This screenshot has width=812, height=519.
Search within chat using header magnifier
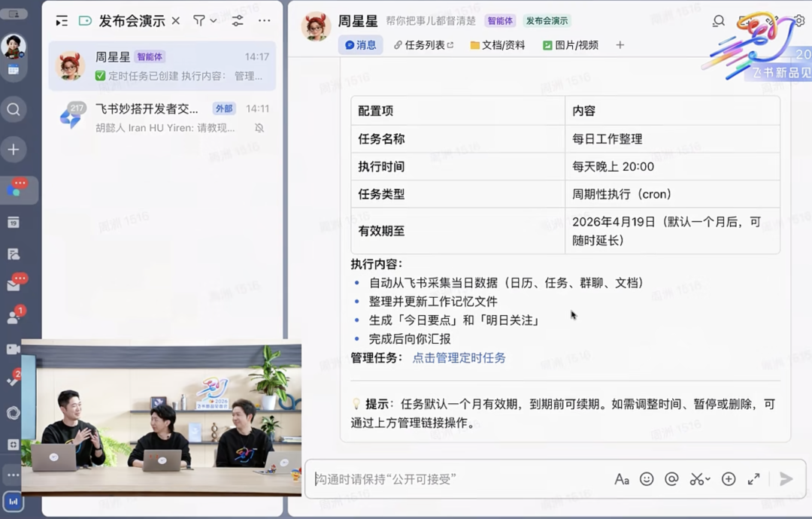(x=719, y=21)
